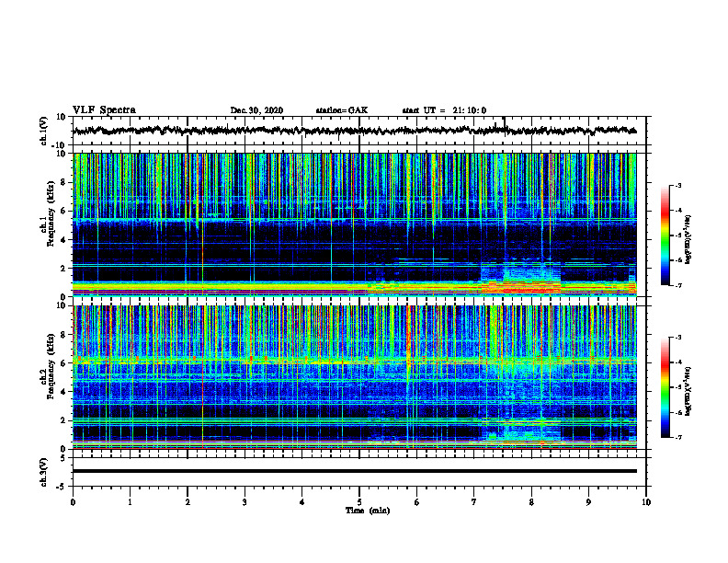Click time axis tick label "5"

pos(359,502)
